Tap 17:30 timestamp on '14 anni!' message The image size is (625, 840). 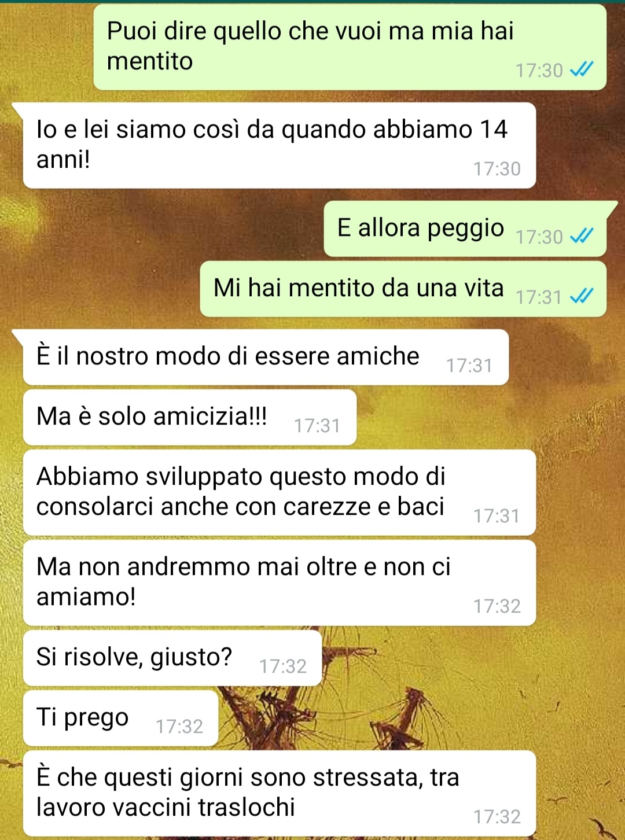[497, 169]
